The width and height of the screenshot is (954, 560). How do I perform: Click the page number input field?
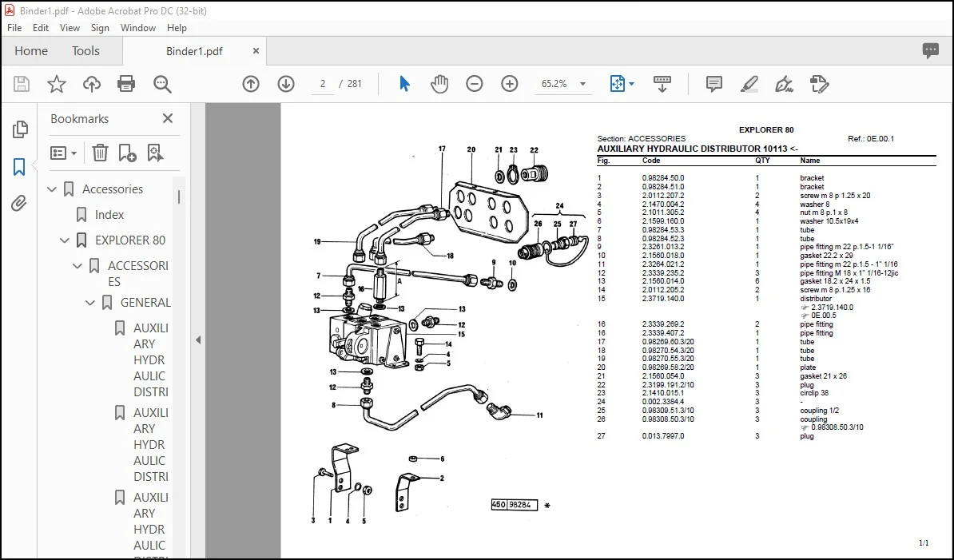pyautogui.click(x=323, y=84)
